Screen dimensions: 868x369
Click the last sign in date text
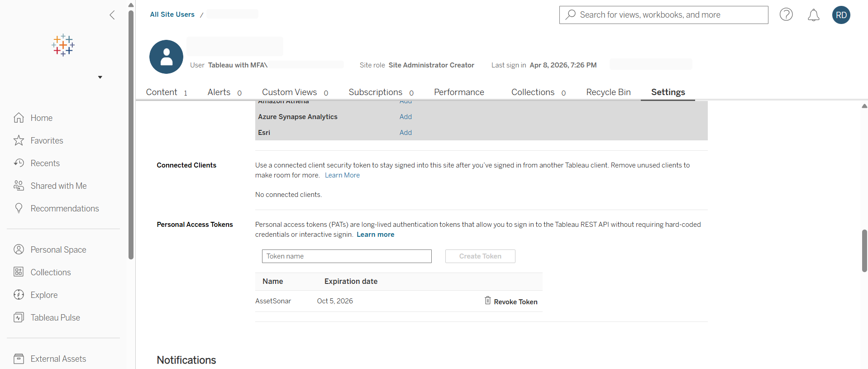[x=563, y=65]
